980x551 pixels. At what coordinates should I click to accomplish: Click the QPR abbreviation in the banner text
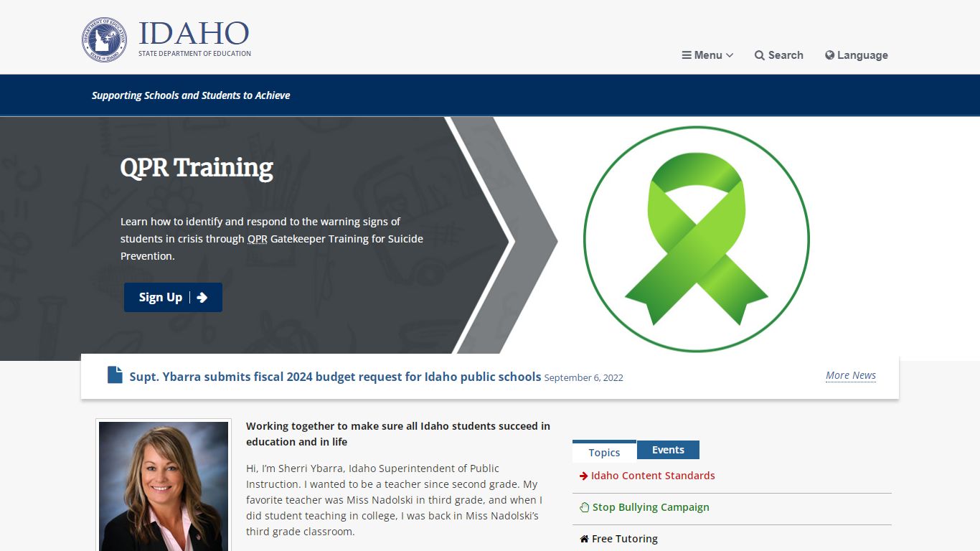click(258, 239)
